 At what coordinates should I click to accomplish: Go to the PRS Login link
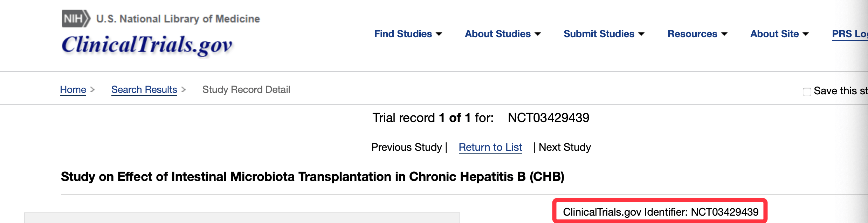coord(849,34)
